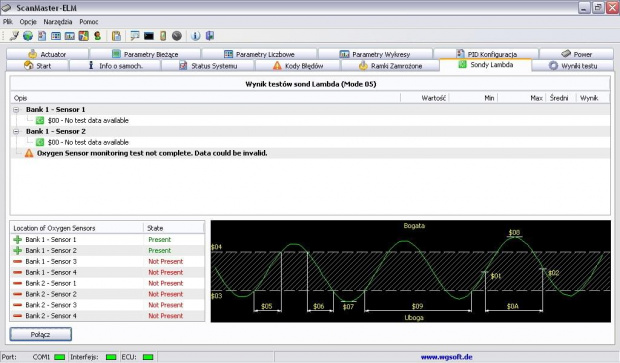This screenshot has height=363, width=620.
Task: Click the Wartość column header
Action: click(x=433, y=98)
